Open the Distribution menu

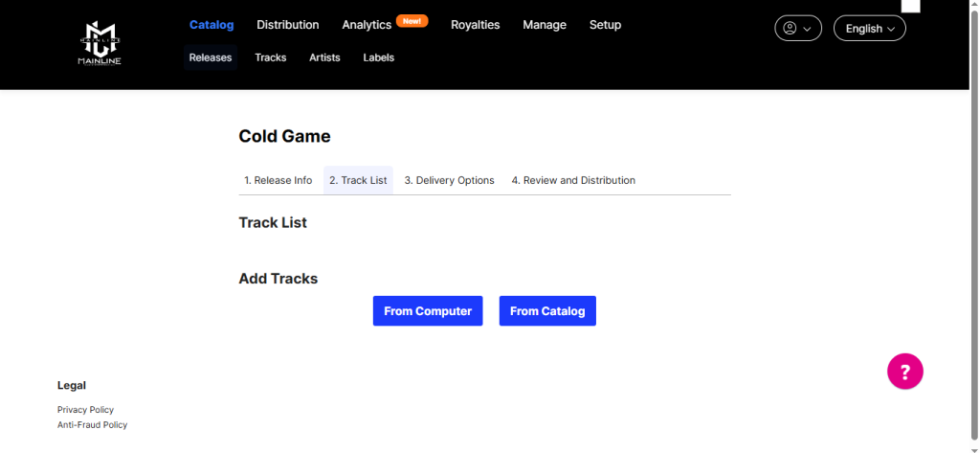tap(287, 25)
